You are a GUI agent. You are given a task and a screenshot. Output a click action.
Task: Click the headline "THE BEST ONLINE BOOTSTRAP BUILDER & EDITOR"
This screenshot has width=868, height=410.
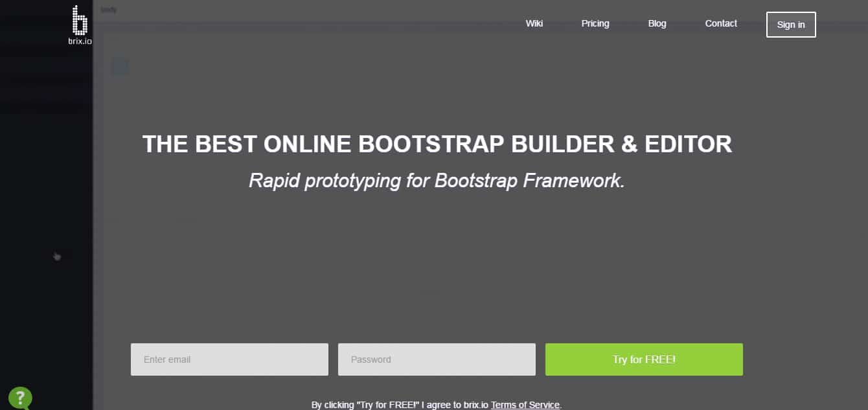437,144
